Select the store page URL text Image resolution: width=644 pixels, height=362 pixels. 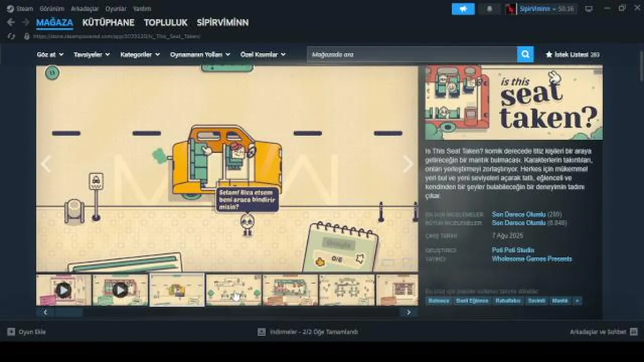pyautogui.click(x=117, y=37)
